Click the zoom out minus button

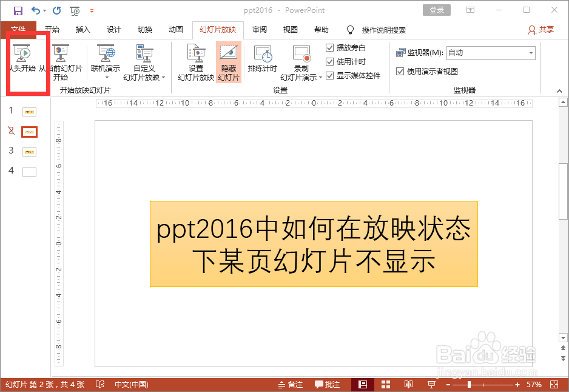(448, 384)
